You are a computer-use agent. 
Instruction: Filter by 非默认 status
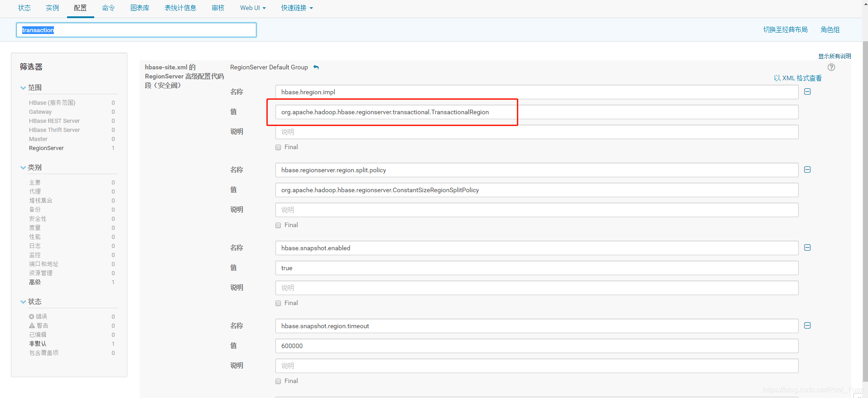pos(38,344)
